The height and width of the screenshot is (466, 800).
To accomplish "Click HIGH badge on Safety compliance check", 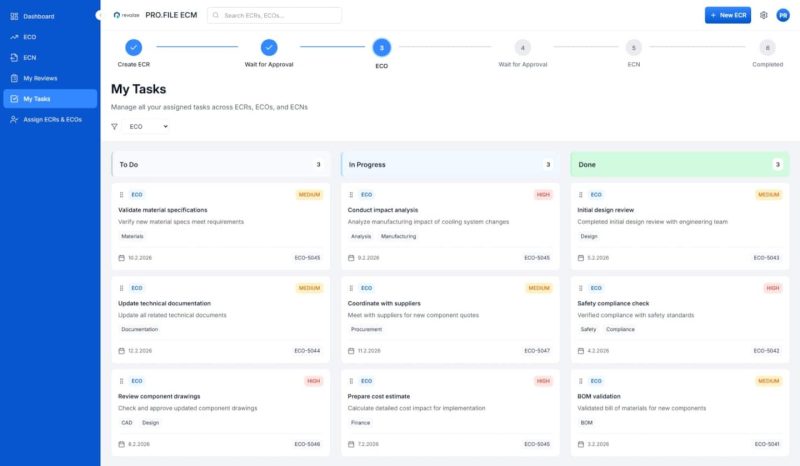I will (772, 288).
